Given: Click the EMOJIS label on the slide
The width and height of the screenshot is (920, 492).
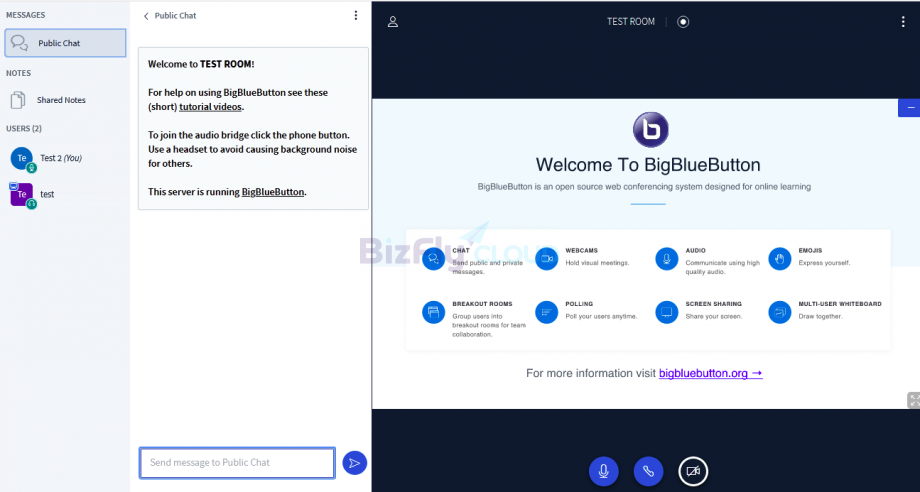Looking at the screenshot, I should tap(810, 250).
